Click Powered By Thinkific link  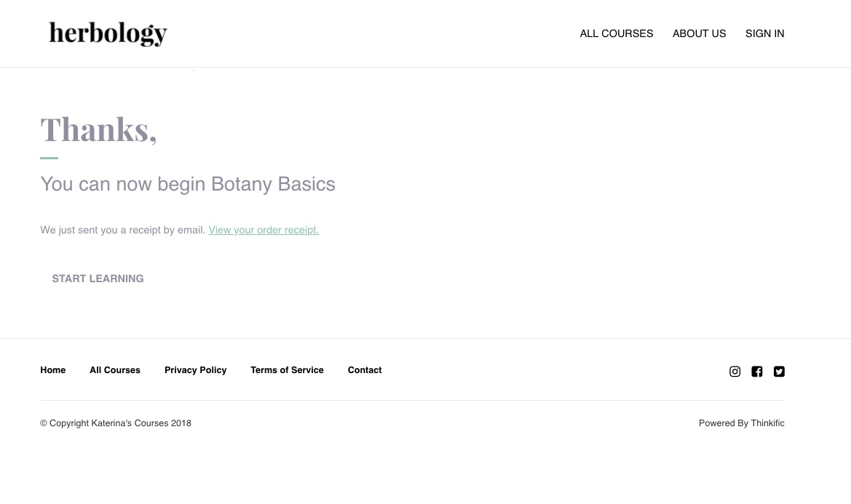pyautogui.click(x=741, y=423)
